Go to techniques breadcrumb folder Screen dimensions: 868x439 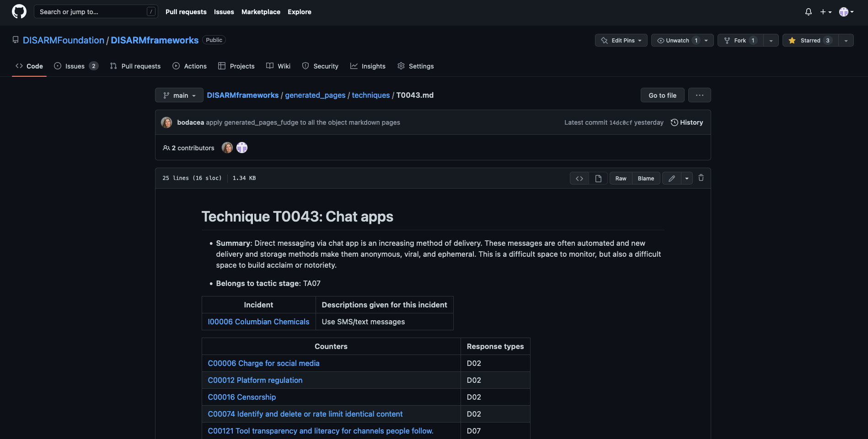(370, 95)
